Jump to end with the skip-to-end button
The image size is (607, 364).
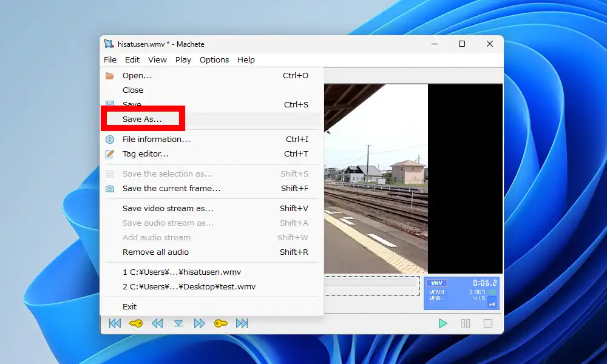(242, 323)
